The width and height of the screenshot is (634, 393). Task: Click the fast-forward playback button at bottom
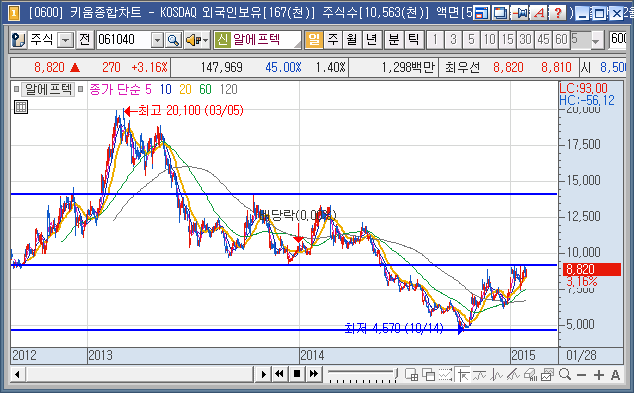(314, 374)
